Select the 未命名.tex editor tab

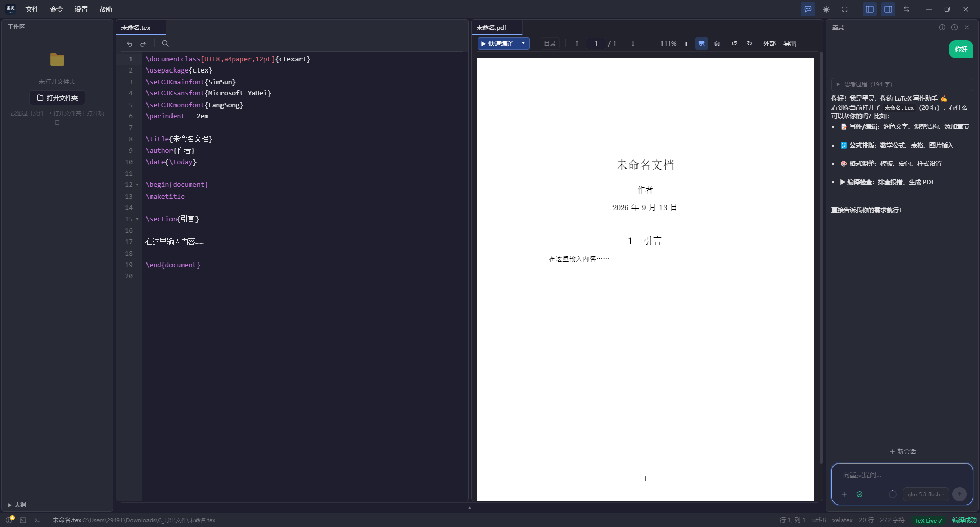(141, 28)
